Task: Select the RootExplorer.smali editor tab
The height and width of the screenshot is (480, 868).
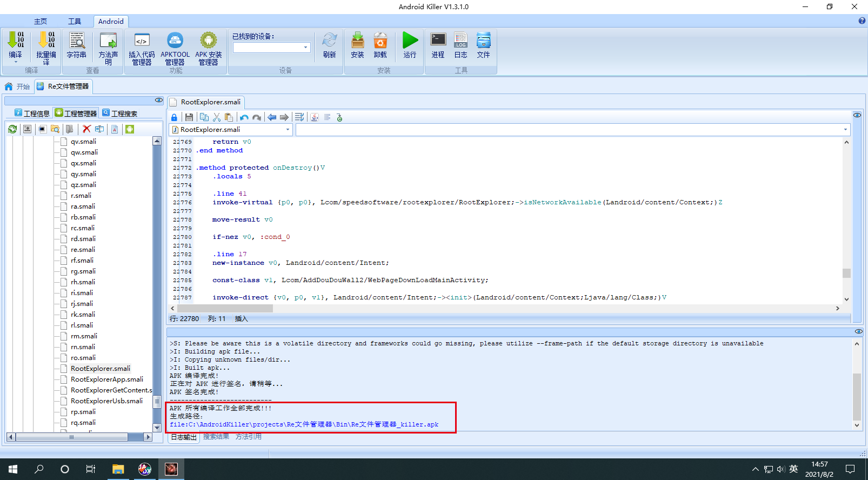Action: coord(206,102)
